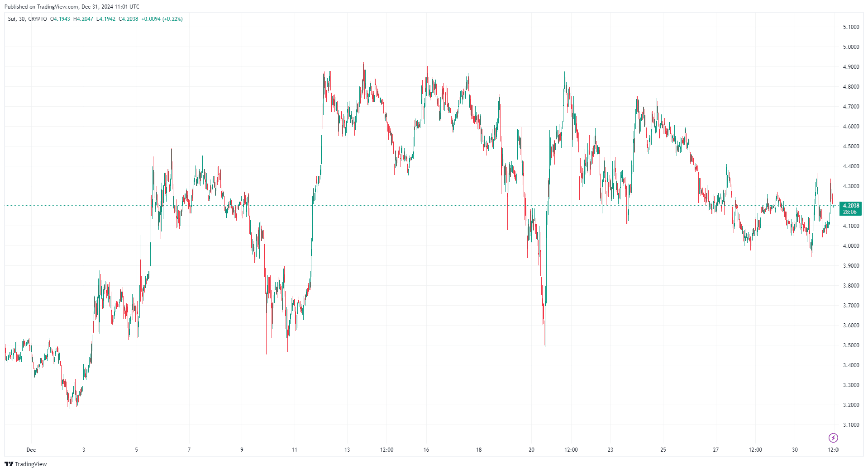
Task: Click the 3.4000 price axis label
Action: point(851,365)
